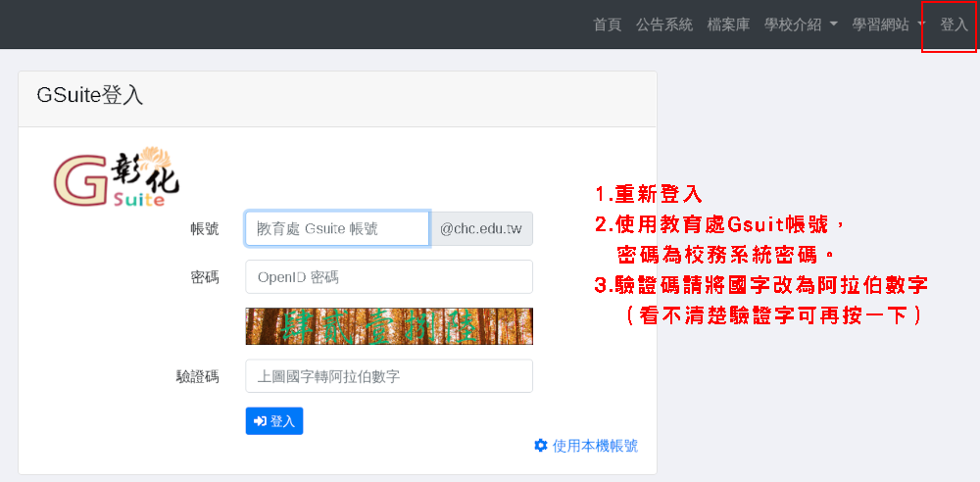The height and width of the screenshot is (482, 980).
Task: Click the 彰化 GSuite logo
Action: [x=116, y=177]
